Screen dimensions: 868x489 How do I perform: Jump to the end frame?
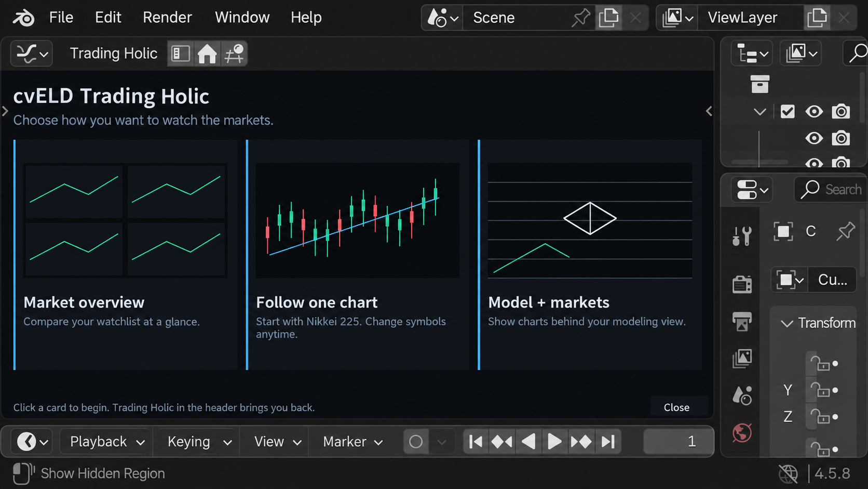[608, 442]
